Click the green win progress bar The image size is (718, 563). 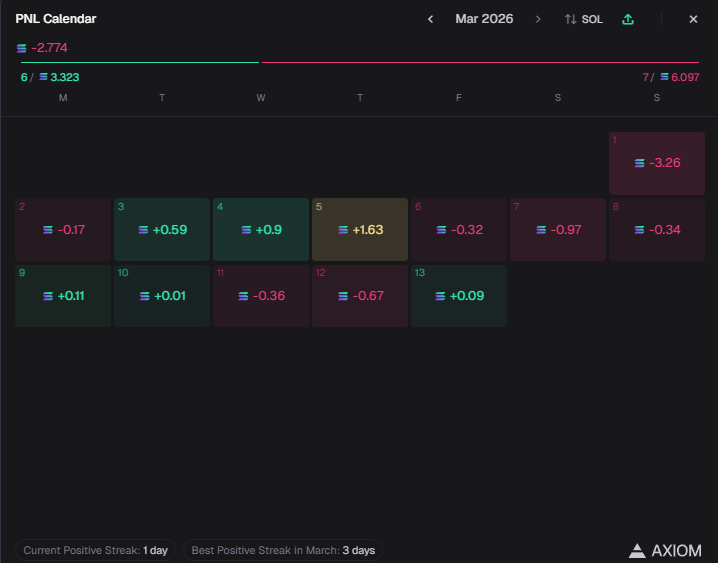pos(140,62)
